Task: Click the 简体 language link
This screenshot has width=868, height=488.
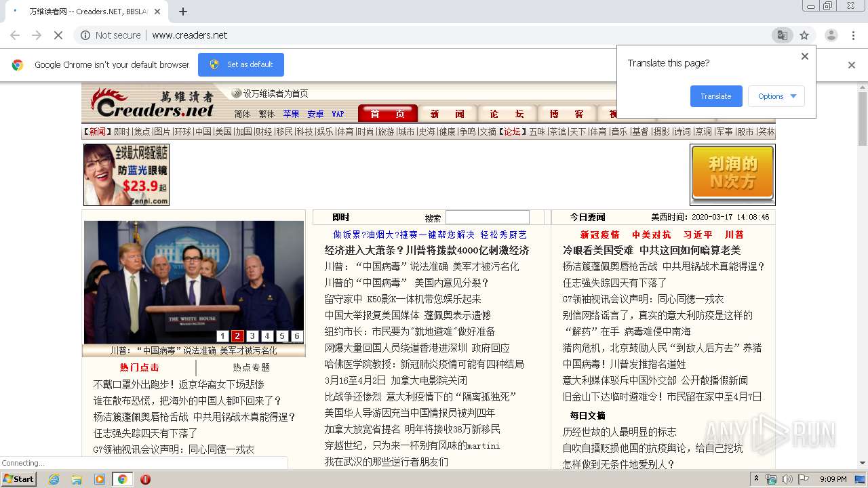Action: (x=242, y=114)
